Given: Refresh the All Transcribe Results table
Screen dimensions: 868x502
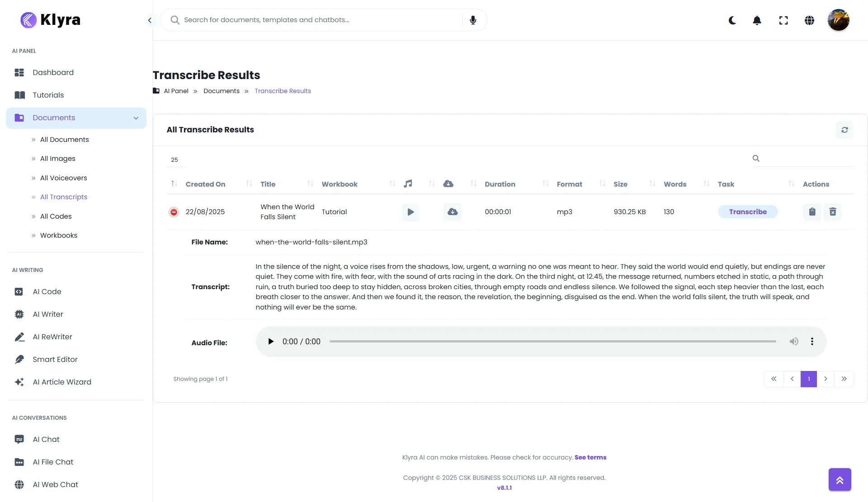Looking at the screenshot, I should [845, 130].
